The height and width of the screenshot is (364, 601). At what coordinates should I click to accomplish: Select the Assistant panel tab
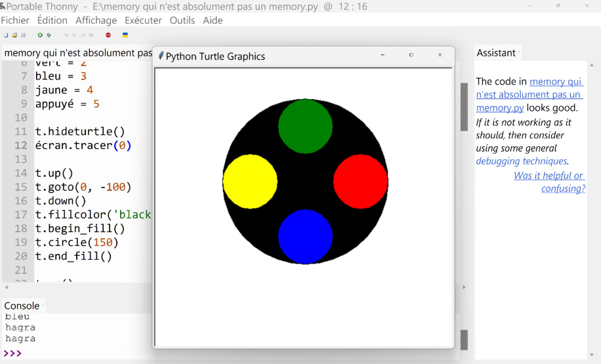(496, 52)
